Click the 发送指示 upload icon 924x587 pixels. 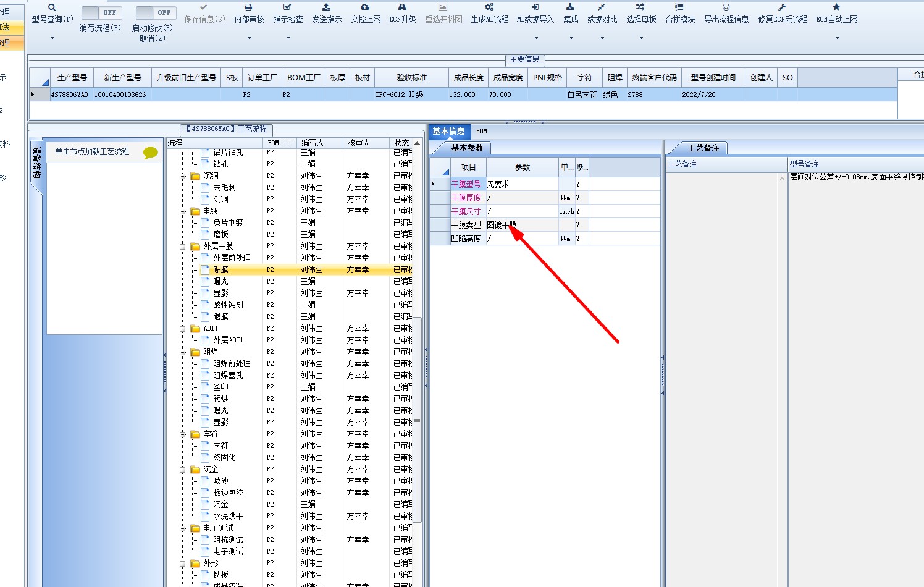point(326,7)
